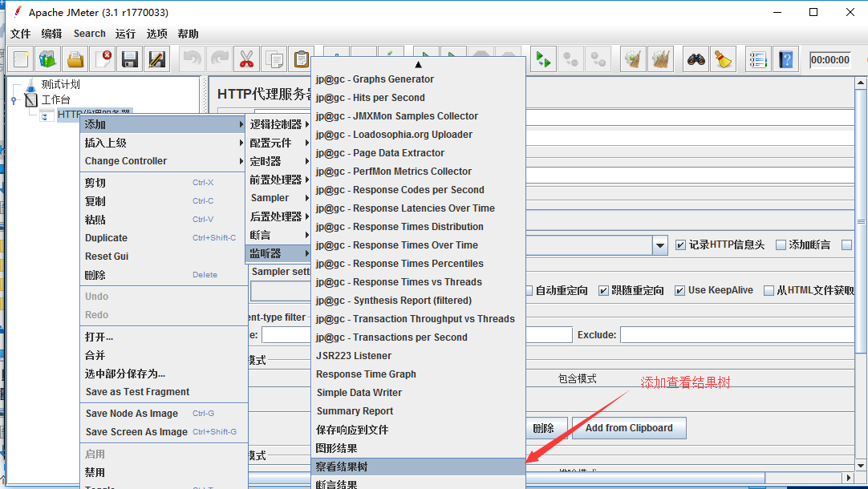Toggle the 自动重定向 checkbox
Image resolution: width=868 pixels, height=489 pixels.
(529, 290)
